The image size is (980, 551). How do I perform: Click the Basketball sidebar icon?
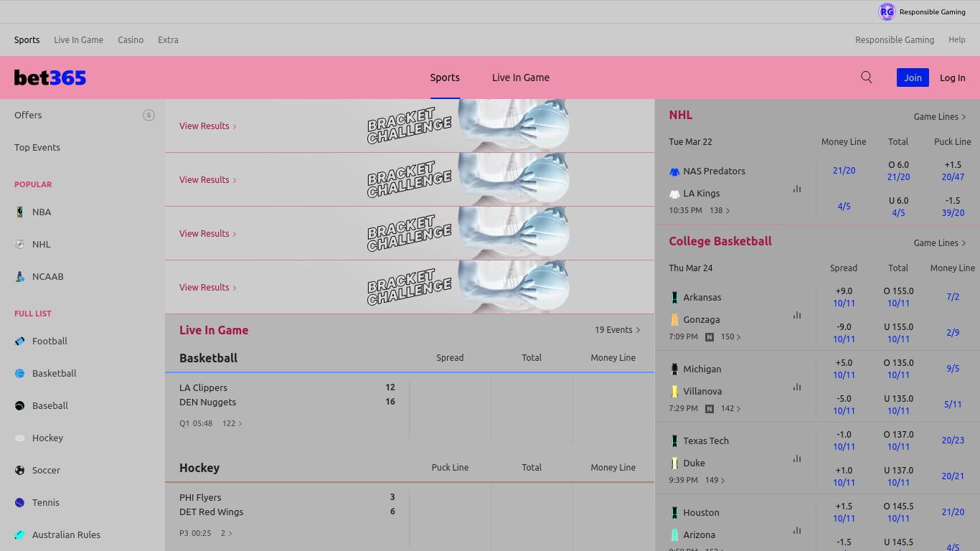pos(20,373)
